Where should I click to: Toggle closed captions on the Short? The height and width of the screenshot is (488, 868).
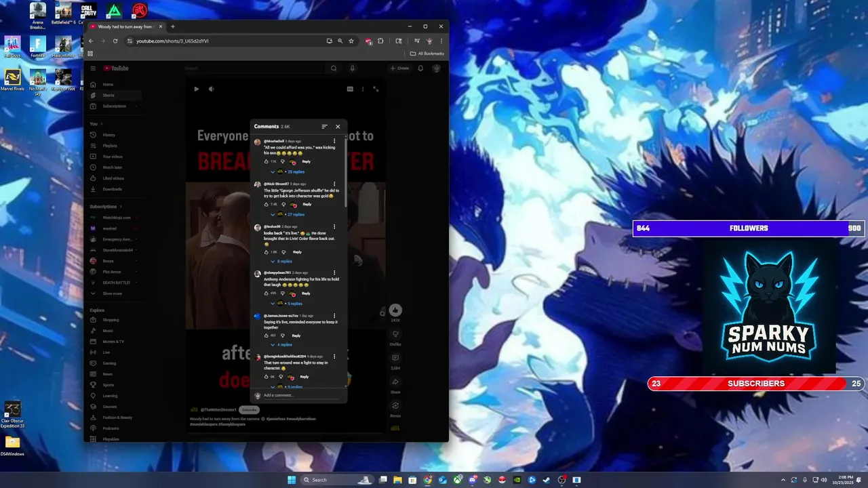click(350, 89)
